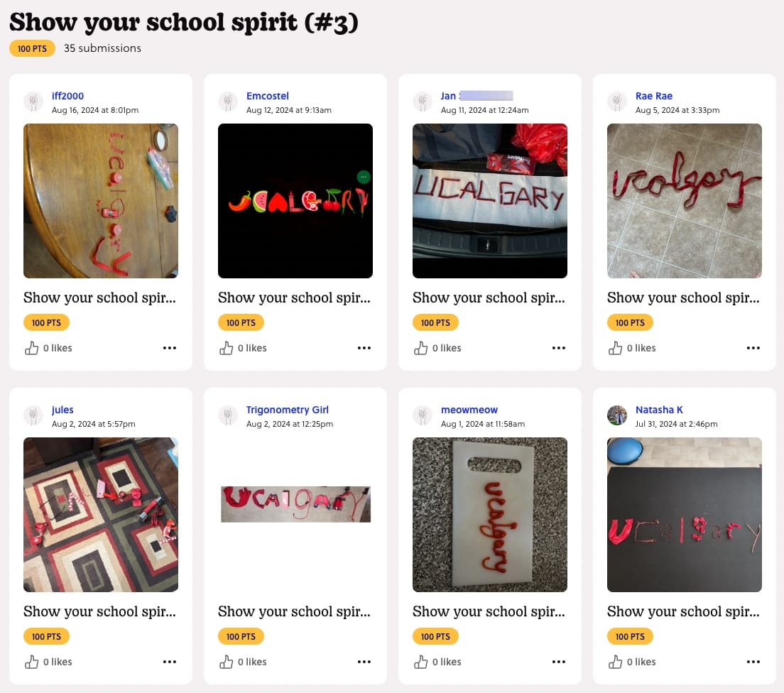Click the like icon on Natasha K's post
This screenshot has width=784, height=693.
click(615, 662)
